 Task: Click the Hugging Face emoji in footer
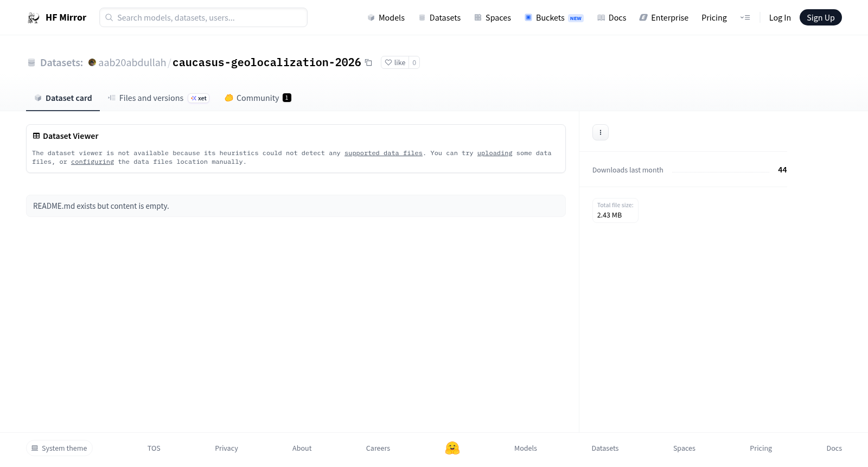coord(452,448)
